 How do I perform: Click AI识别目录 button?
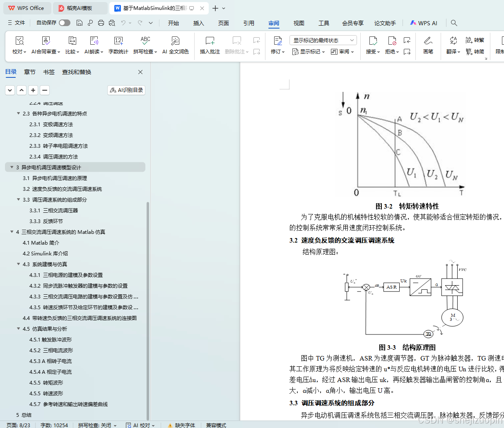pyautogui.click(x=126, y=90)
